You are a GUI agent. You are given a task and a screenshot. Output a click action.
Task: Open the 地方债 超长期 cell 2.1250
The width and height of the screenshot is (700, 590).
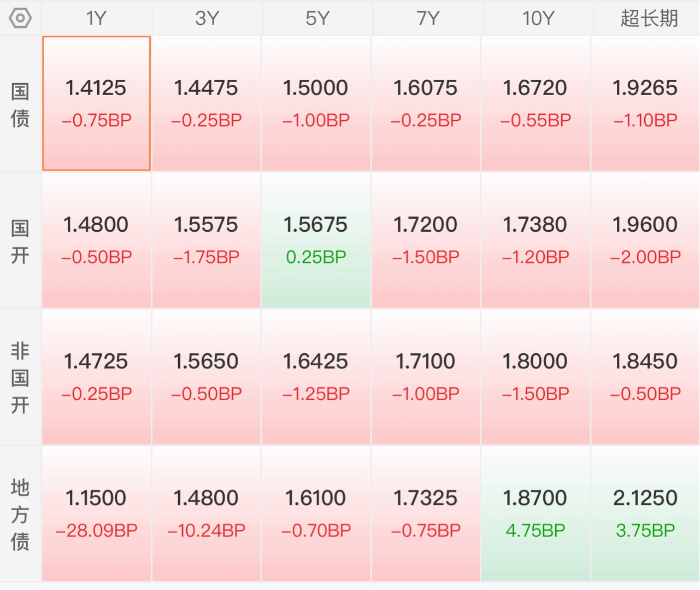[645, 514]
